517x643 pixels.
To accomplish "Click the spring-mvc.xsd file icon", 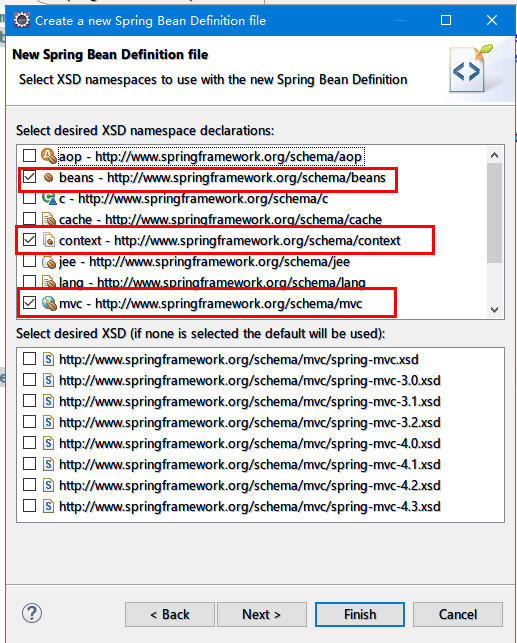I will click(48, 359).
